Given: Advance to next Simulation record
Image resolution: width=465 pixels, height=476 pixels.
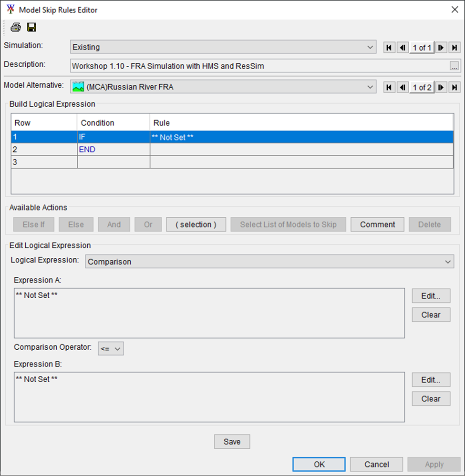Looking at the screenshot, I should [441, 47].
